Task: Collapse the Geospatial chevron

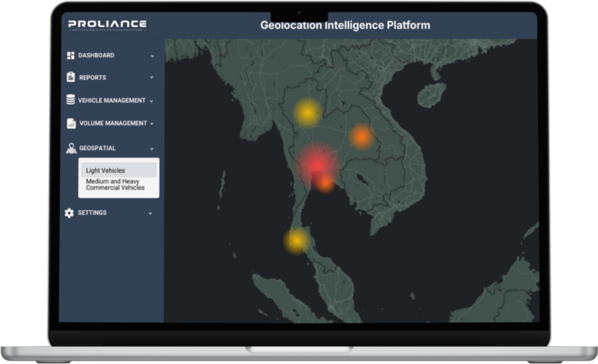Action: (152, 149)
